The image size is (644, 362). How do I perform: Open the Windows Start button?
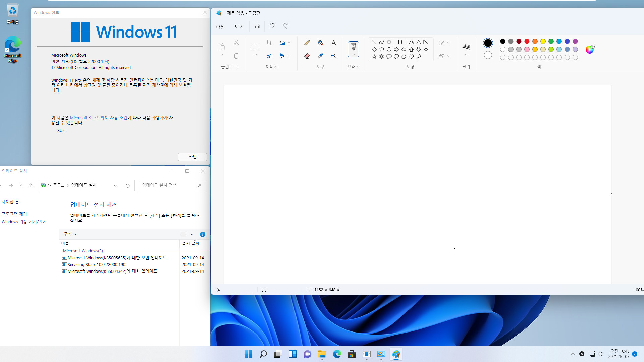tap(249, 354)
